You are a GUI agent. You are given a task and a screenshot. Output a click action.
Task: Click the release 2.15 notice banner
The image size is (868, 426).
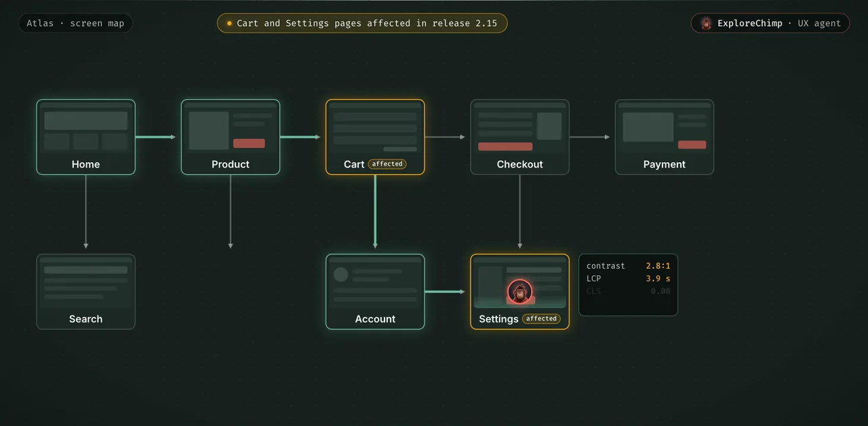(362, 23)
